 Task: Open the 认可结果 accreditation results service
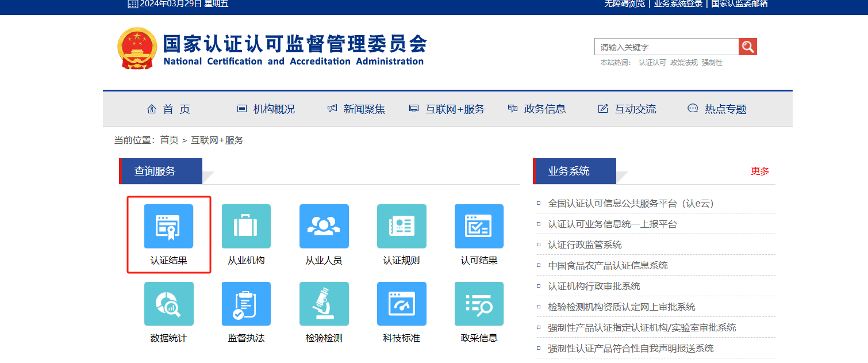(x=479, y=226)
